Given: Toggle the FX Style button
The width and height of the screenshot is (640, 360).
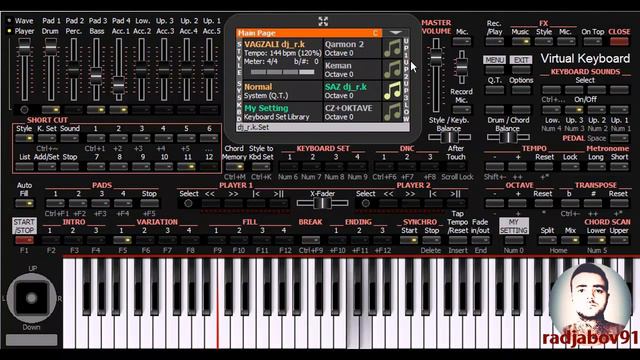Looking at the screenshot, I should (x=544, y=41).
